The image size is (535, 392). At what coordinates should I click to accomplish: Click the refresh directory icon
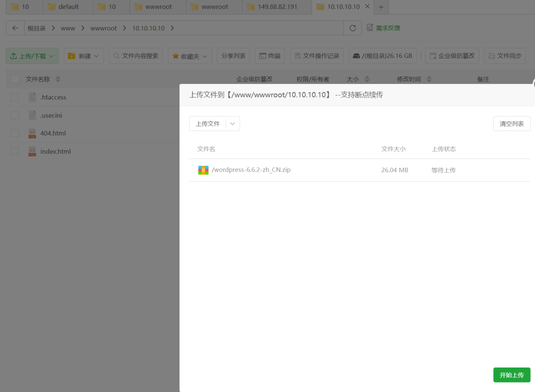(353, 28)
